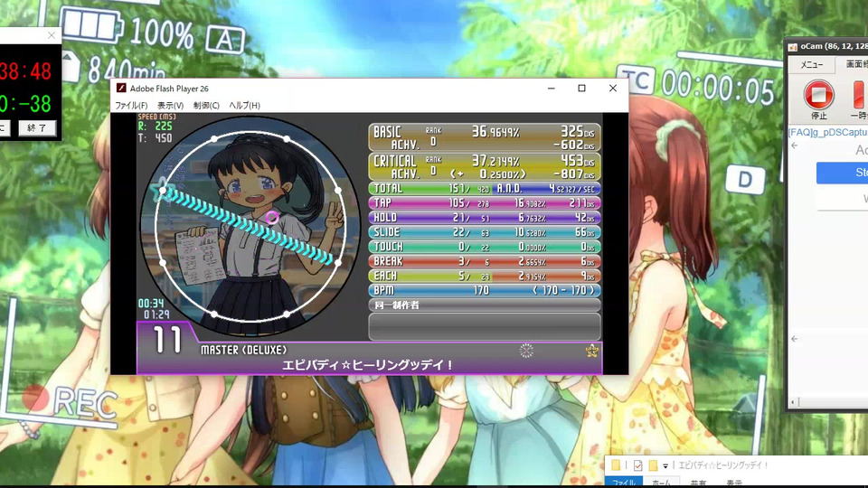Open the 表示(V) menu in Flash Player
This screenshot has height=488, width=868.
click(170, 105)
